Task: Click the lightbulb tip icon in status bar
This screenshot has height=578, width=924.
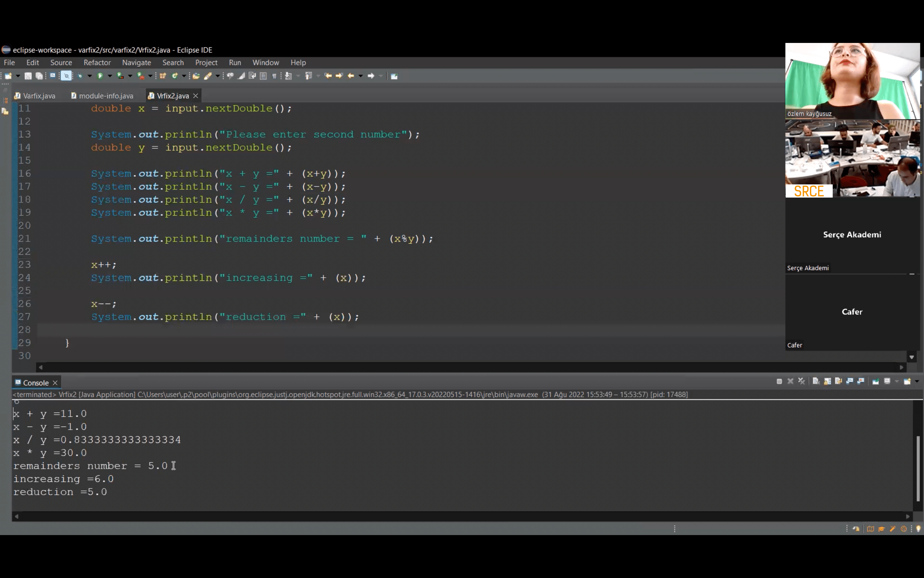Action: click(x=918, y=529)
